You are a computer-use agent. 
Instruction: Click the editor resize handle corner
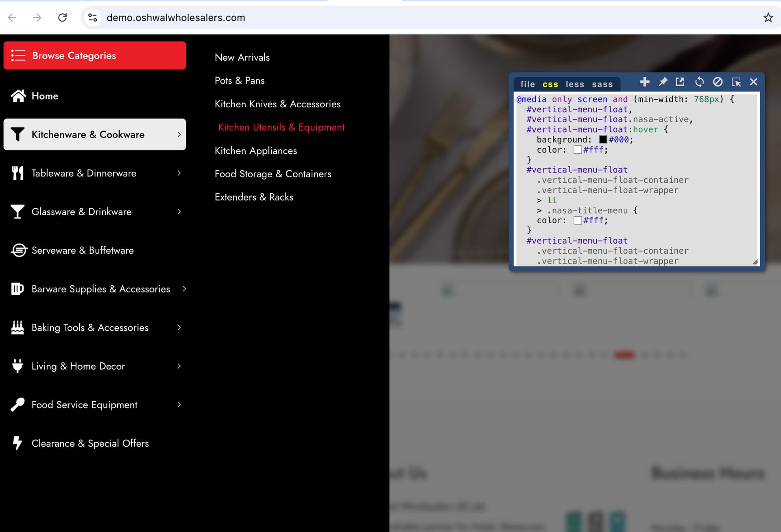click(755, 262)
